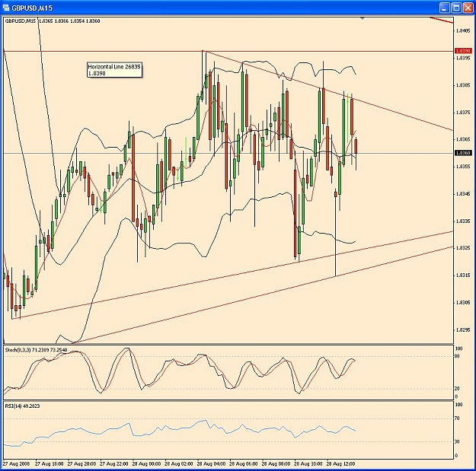This screenshot has height=471, width=476.
Task: Click the 1.8305 price axis value
Action: [463, 302]
